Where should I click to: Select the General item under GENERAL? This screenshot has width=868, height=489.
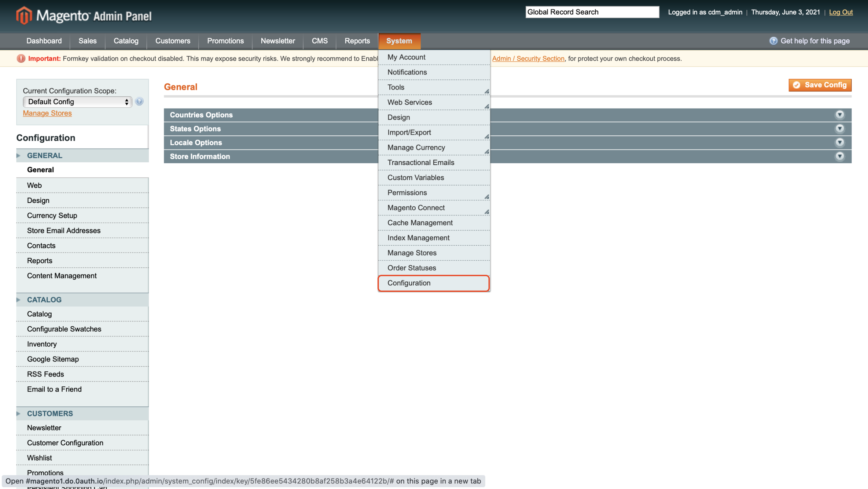[x=82, y=170]
